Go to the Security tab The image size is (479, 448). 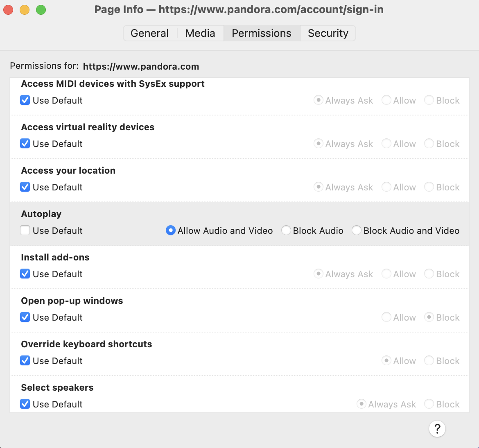coord(328,33)
